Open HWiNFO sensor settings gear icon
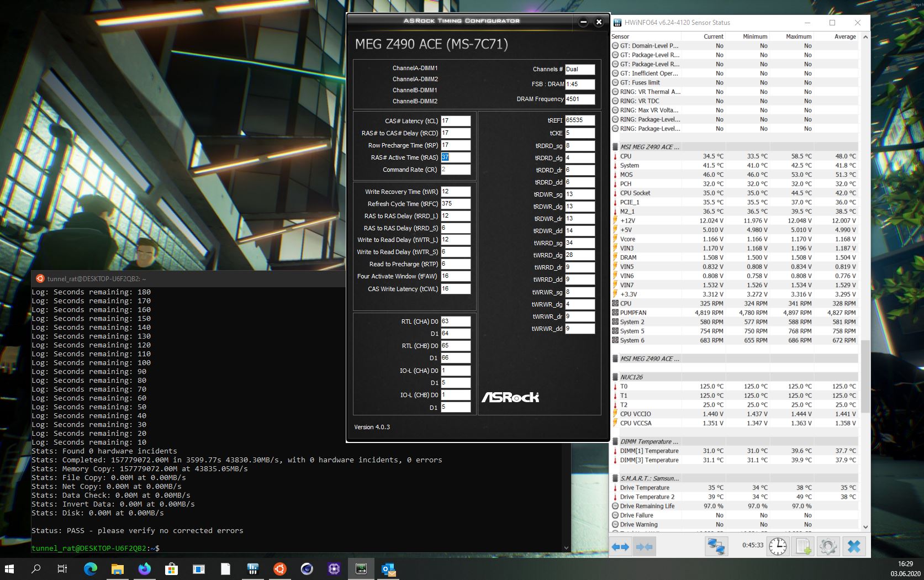The image size is (924, 580). 828,547
